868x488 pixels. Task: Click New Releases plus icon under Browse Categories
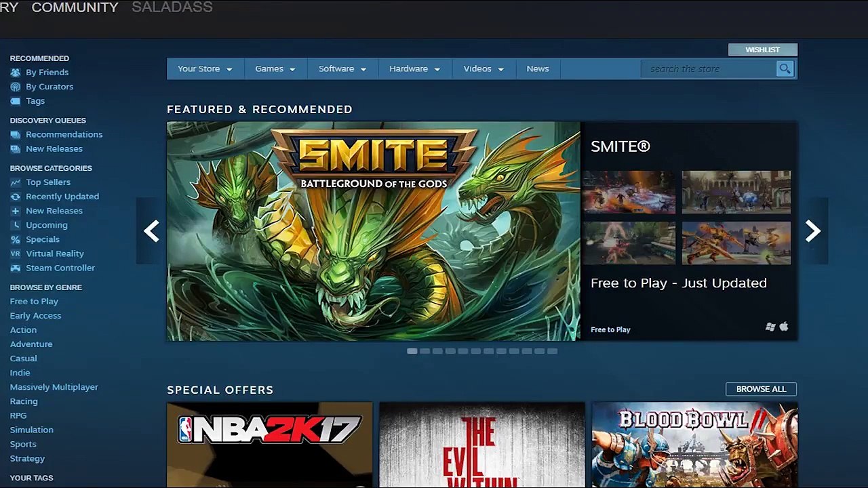coord(15,211)
